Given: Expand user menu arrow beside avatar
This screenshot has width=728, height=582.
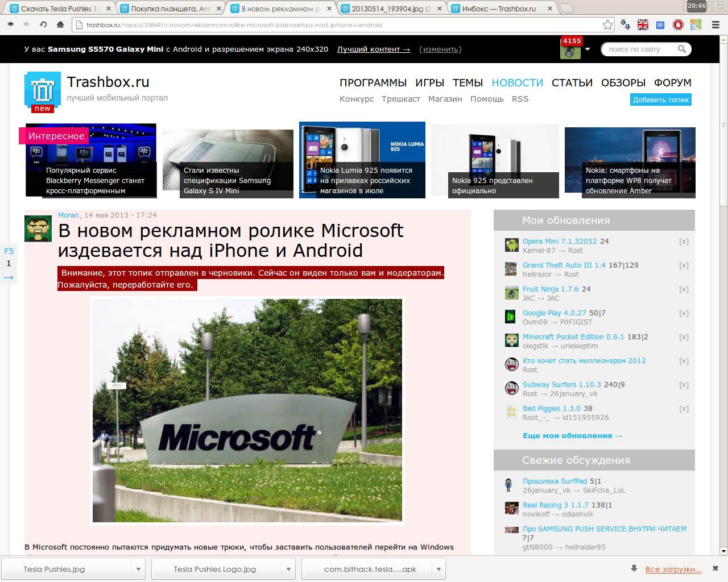Looking at the screenshot, I should [x=588, y=49].
